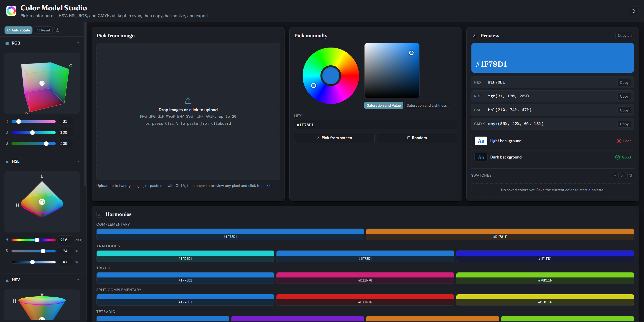The width and height of the screenshot is (644, 322).
Task: Click the B channel slider handle
Action: pos(46,144)
